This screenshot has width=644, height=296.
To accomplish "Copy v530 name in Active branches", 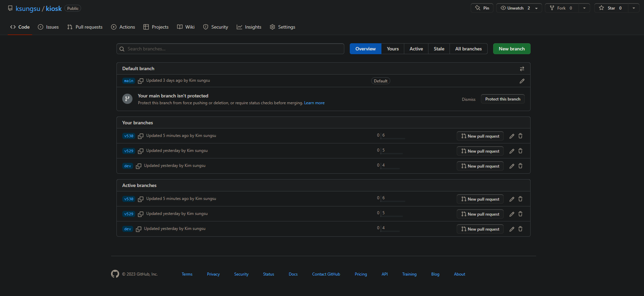I will (x=141, y=199).
